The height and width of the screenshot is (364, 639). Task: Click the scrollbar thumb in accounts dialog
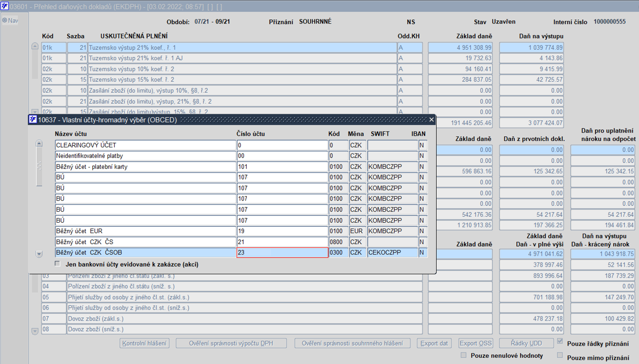click(39, 166)
